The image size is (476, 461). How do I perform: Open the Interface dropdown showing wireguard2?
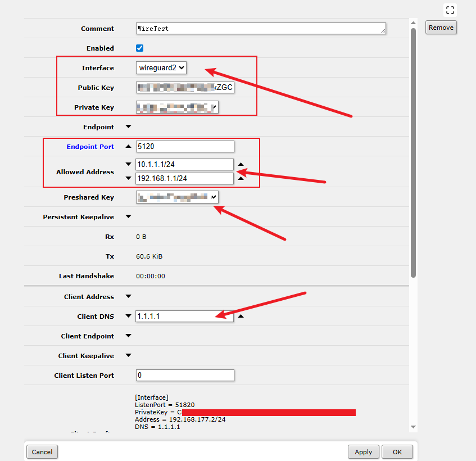pyautogui.click(x=161, y=68)
